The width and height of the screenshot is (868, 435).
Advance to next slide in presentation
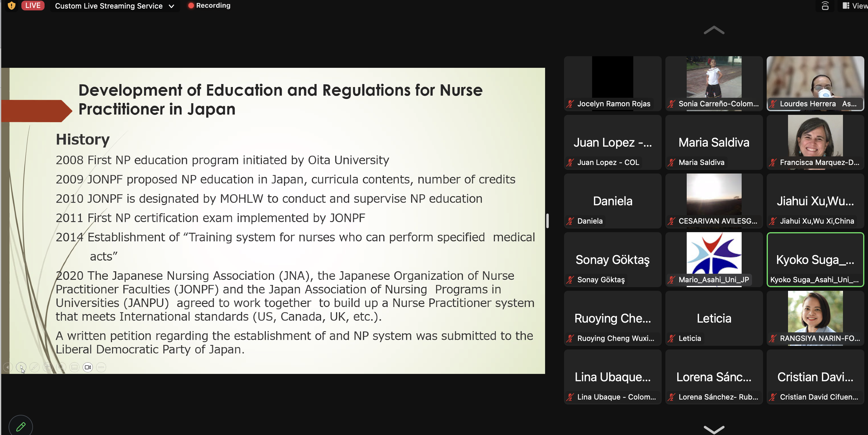[21, 367]
